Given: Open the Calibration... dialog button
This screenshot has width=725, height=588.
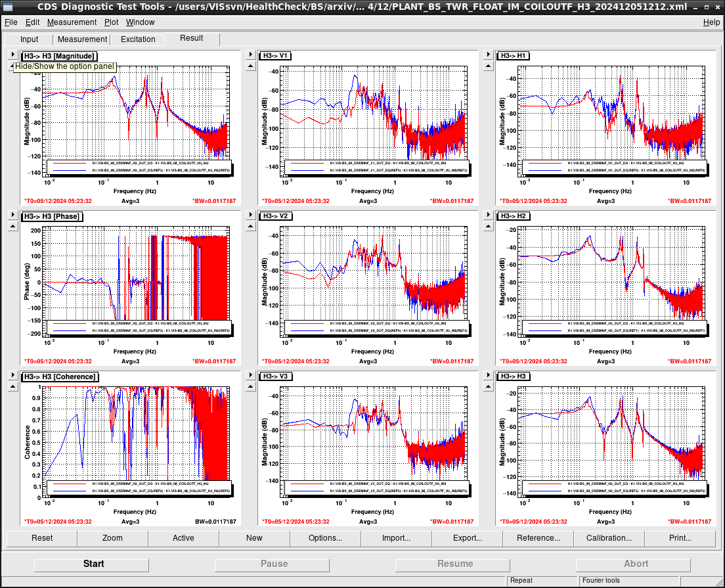Looking at the screenshot, I should pos(609,538).
